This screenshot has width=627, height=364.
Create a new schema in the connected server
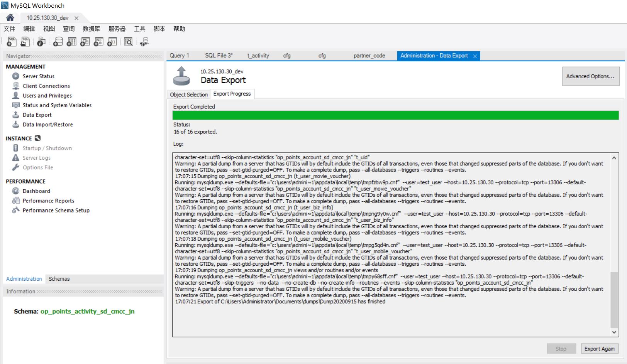coord(57,42)
